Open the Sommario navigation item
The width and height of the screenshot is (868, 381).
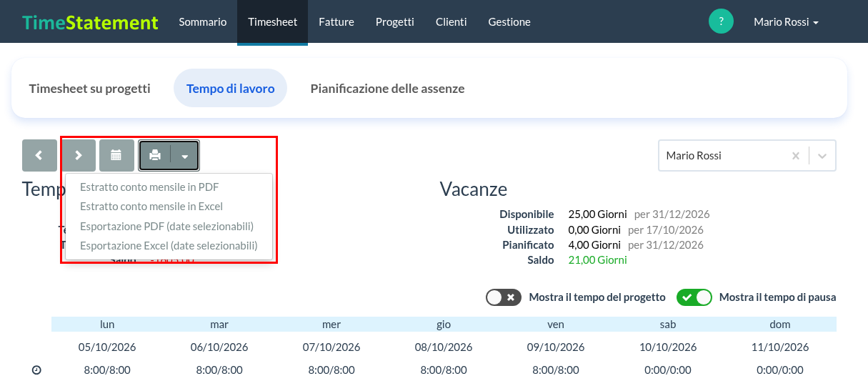[203, 21]
